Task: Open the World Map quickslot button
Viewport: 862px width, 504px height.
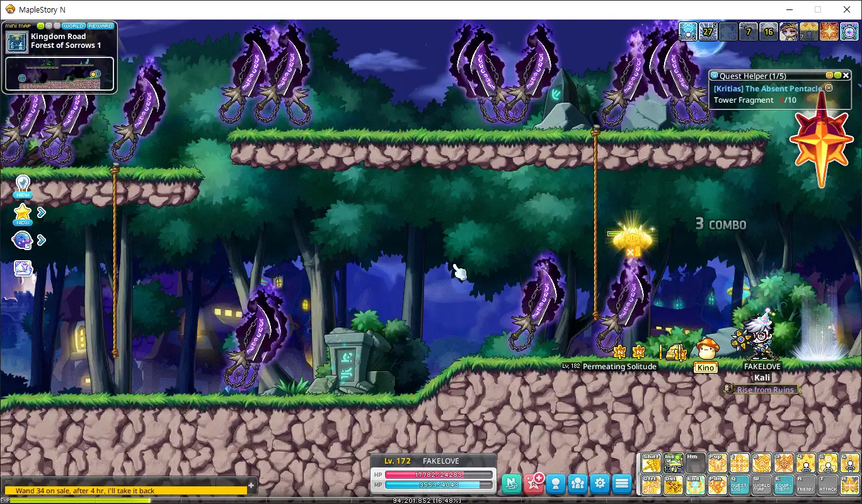Action: 762,485
